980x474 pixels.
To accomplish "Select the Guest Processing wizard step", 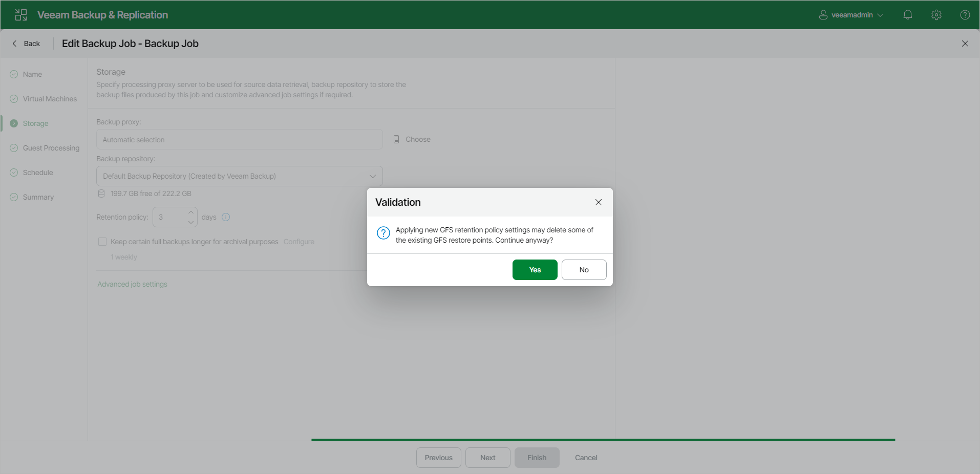I will coord(45,148).
